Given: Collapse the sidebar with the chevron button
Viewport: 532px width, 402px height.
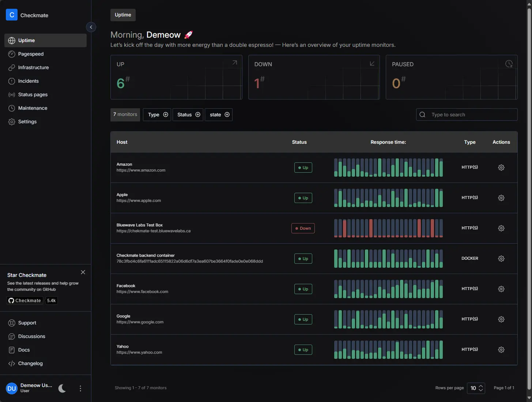Looking at the screenshot, I should click(x=91, y=27).
